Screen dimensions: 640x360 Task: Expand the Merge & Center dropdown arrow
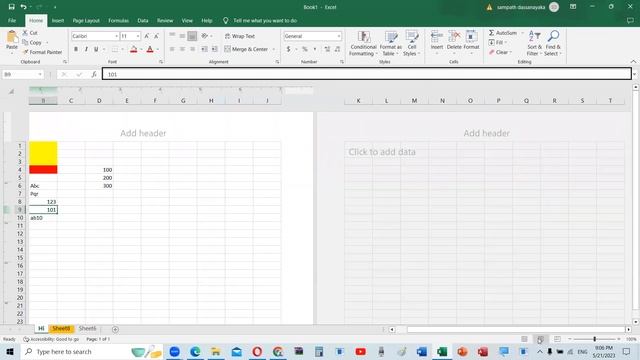tap(273, 49)
